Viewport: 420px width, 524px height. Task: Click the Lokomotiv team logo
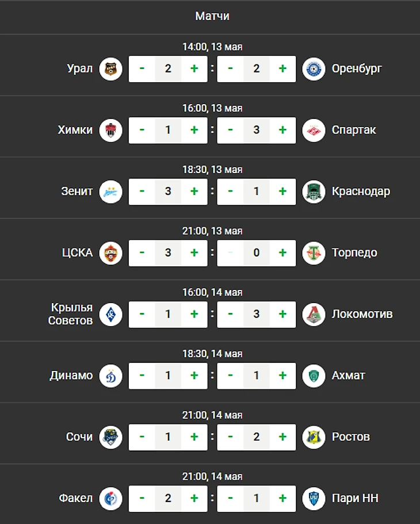click(314, 314)
